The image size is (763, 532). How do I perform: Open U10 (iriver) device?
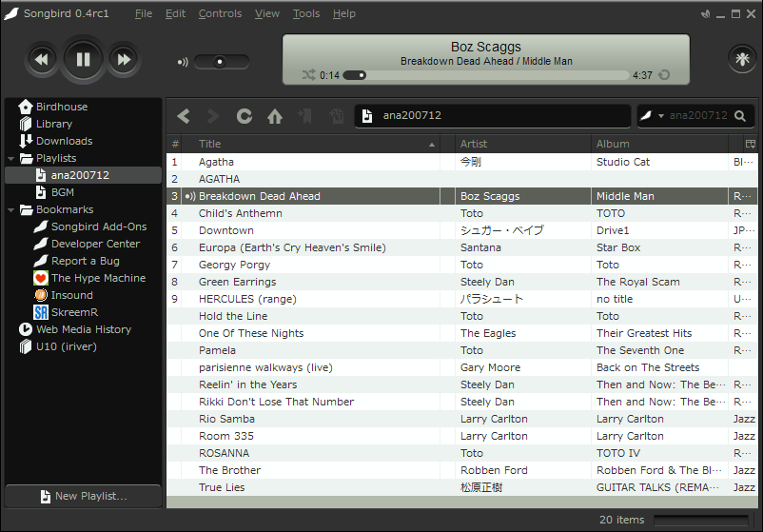[x=67, y=346]
